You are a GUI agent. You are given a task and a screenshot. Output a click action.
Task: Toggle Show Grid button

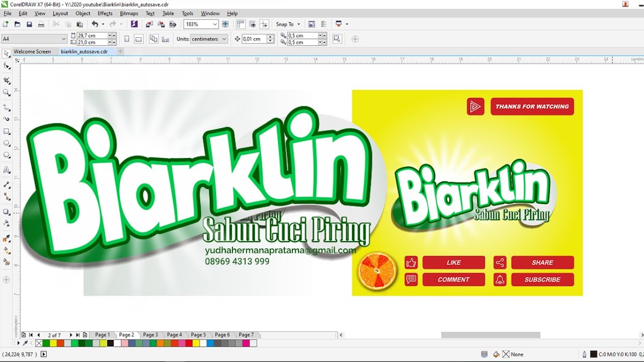252,24
